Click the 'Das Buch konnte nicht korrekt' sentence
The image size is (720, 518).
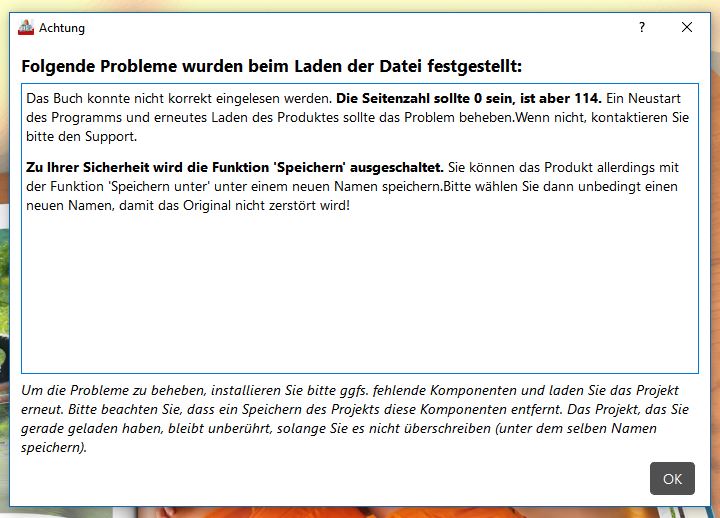(179, 98)
